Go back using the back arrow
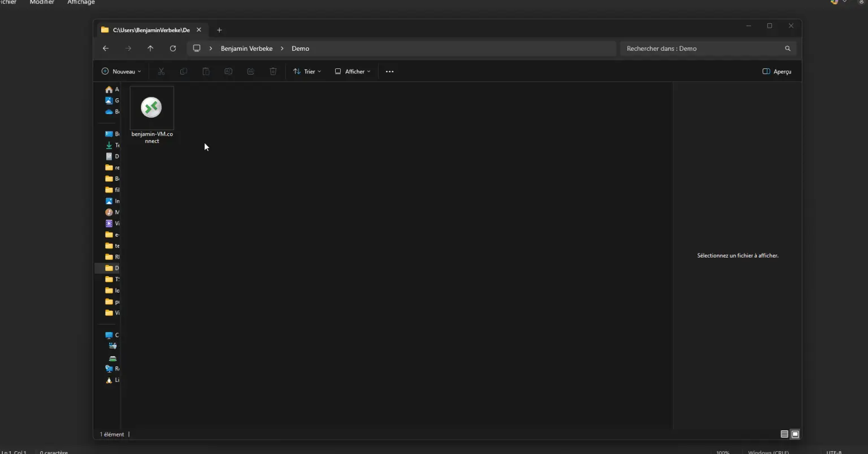The image size is (868, 454). tap(106, 49)
